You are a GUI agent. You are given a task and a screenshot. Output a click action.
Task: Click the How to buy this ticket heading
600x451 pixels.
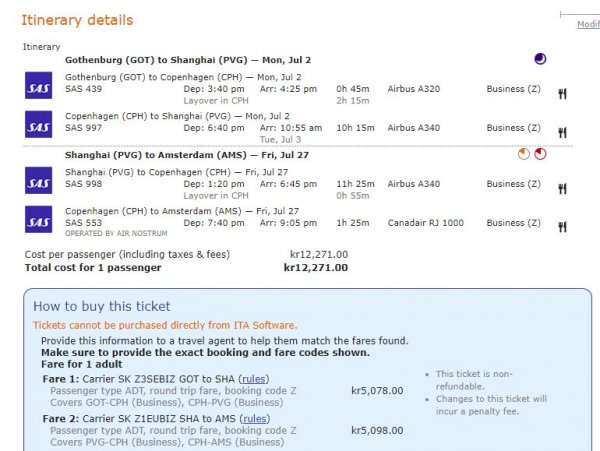coord(102,306)
